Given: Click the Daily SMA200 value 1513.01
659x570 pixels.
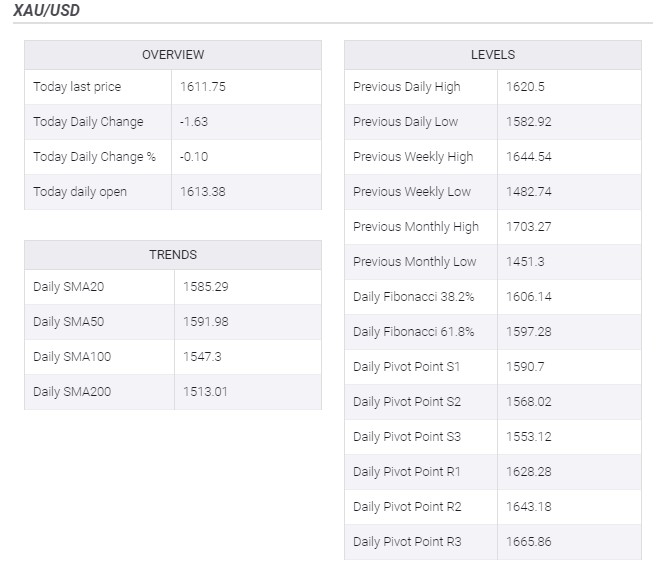Looking at the screenshot, I should click(x=206, y=392).
